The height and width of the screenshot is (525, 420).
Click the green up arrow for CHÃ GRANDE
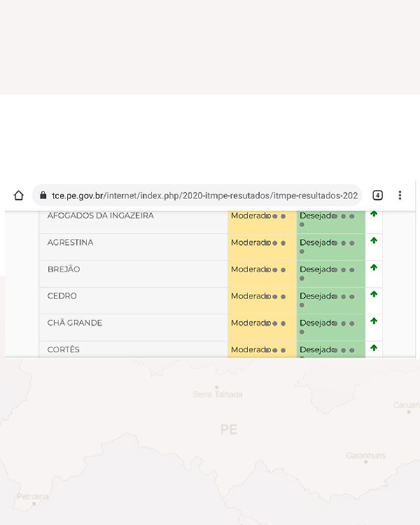374,321
